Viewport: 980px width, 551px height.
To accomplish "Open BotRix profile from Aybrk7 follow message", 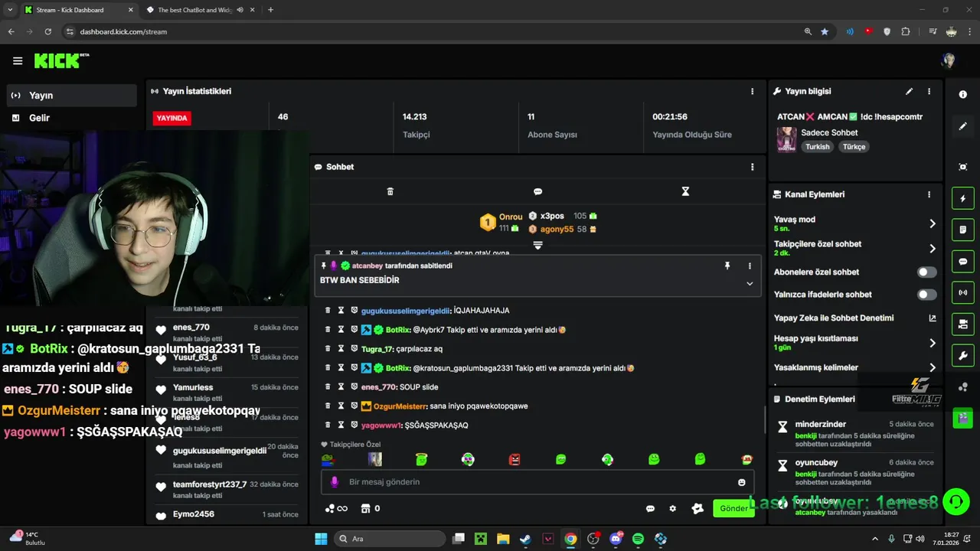I will (397, 330).
